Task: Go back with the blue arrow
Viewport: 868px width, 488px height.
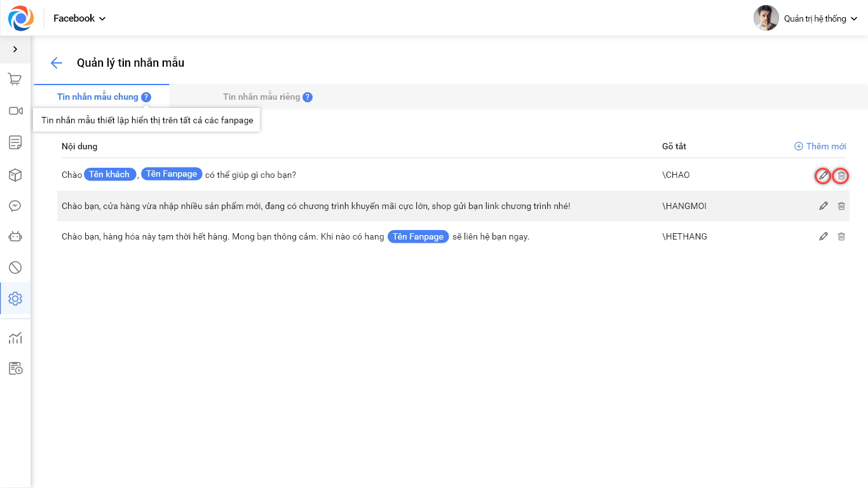Action: pyautogui.click(x=57, y=63)
